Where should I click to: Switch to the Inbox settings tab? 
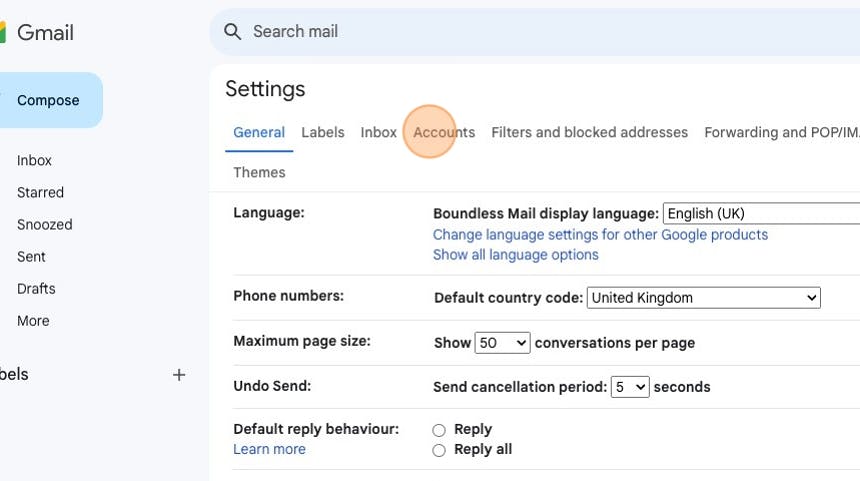(x=378, y=133)
